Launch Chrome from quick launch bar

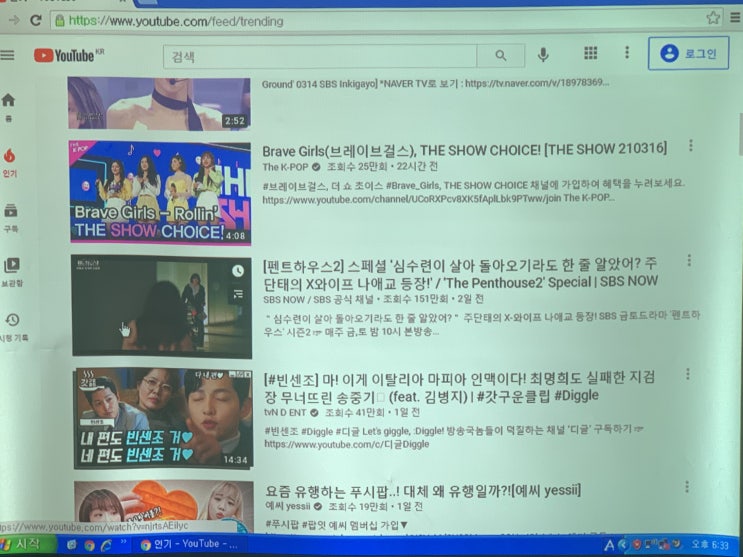coord(89,545)
